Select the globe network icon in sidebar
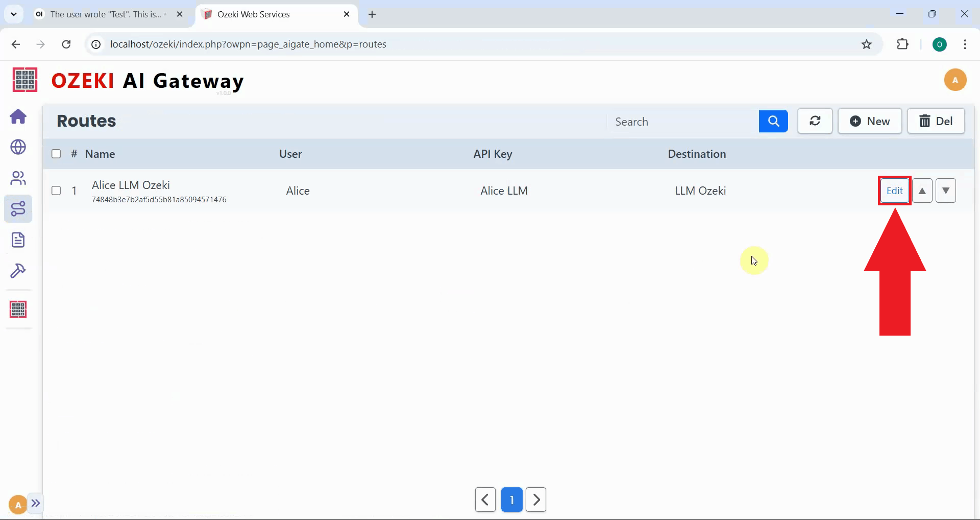980x520 pixels. (18, 148)
